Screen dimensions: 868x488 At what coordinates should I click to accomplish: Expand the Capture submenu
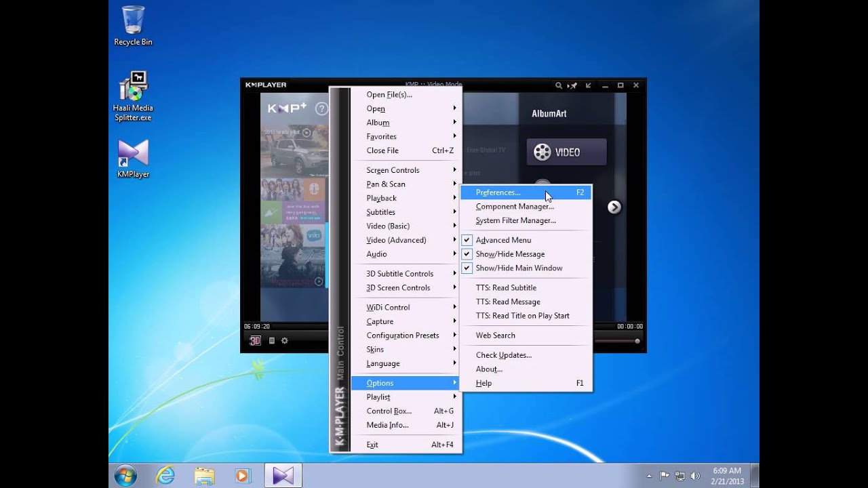click(x=406, y=321)
